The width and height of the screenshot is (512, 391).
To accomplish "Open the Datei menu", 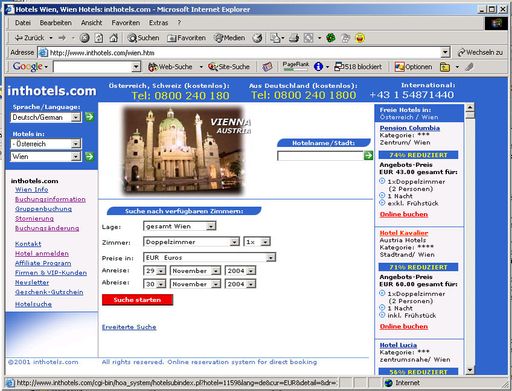I will pos(23,23).
